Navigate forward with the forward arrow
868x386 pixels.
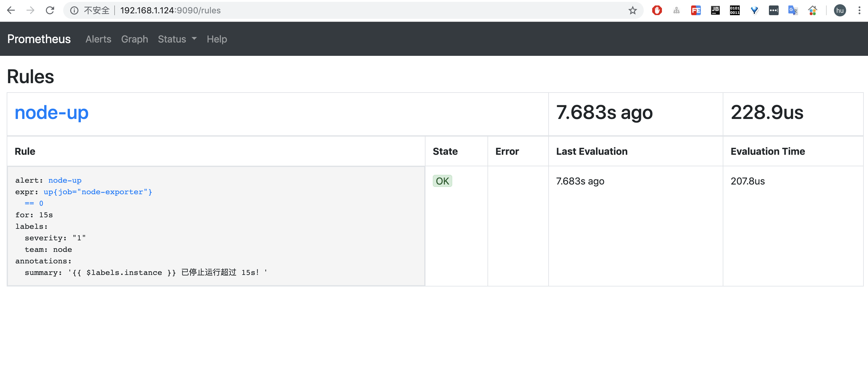[31, 10]
